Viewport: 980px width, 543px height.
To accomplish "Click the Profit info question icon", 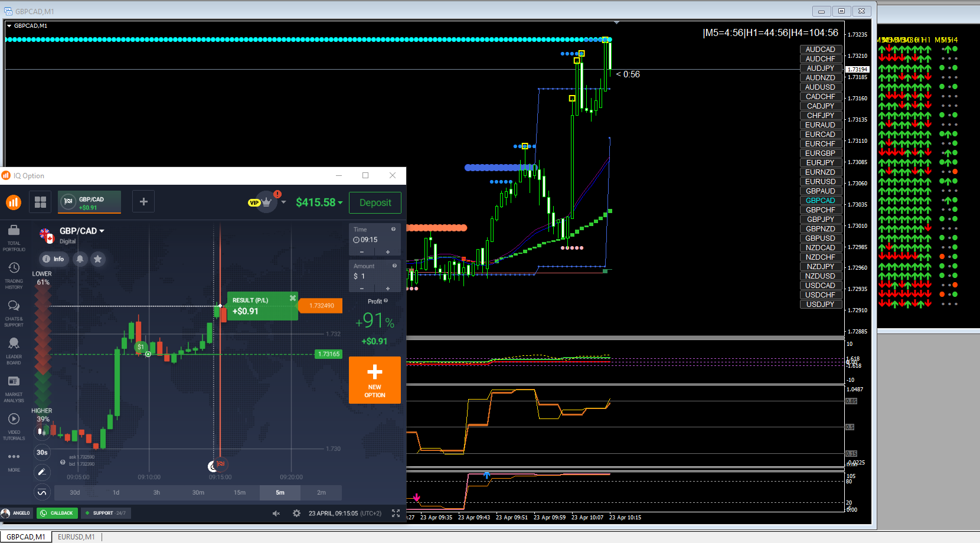I will click(x=386, y=301).
